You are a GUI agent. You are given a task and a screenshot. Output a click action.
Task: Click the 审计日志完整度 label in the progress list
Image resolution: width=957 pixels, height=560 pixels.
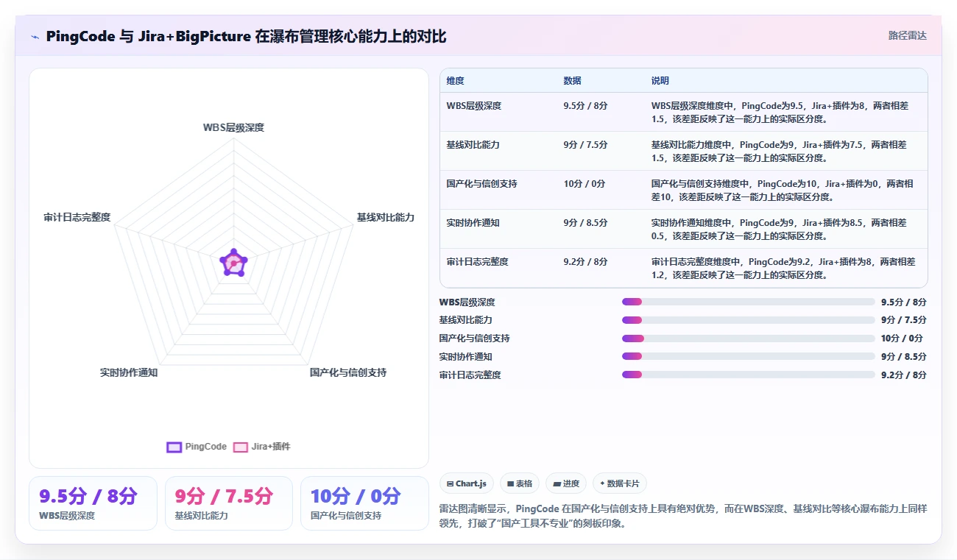click(x=470, y=375)
